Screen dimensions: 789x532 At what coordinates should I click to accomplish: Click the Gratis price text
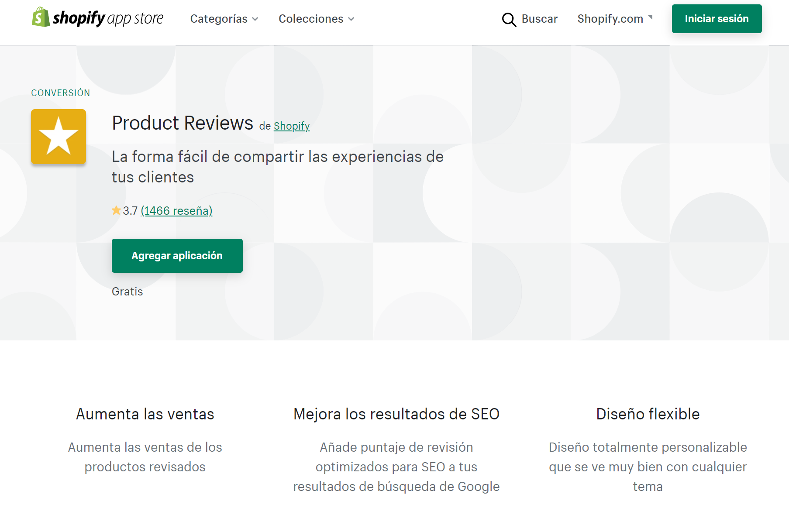127,292
